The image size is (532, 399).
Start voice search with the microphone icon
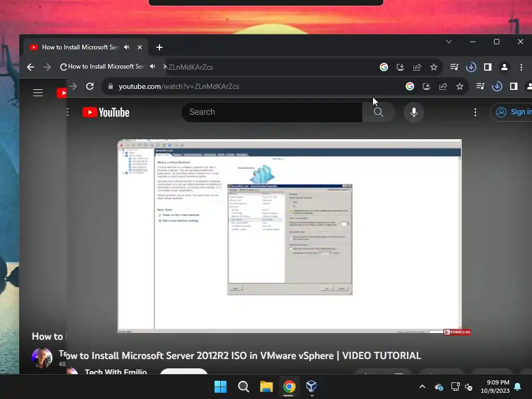pos(414,112)
